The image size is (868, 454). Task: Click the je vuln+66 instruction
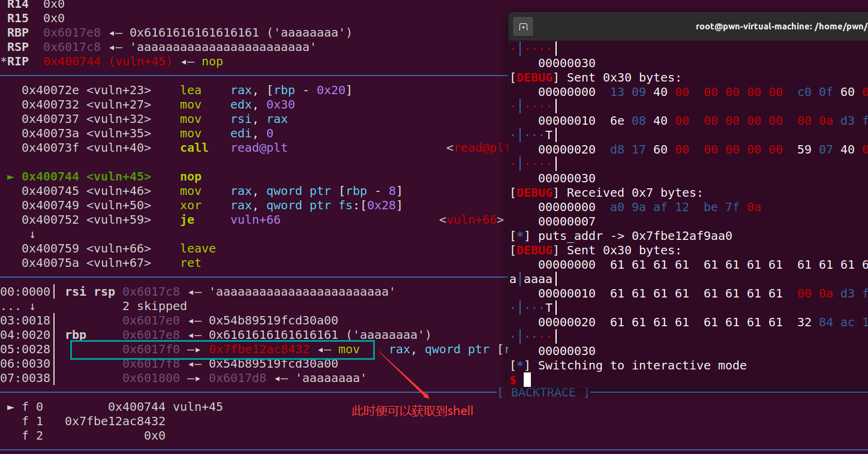[151, 220]
